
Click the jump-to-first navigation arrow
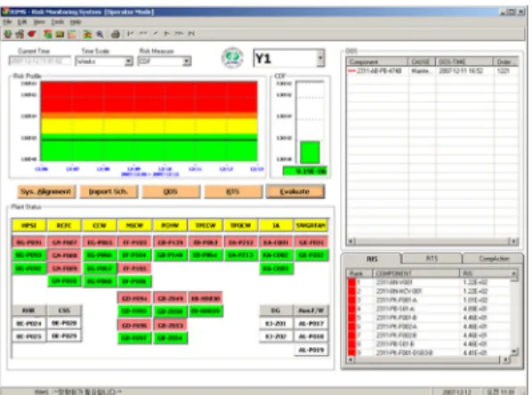pyautogui.click(x=131, y=33)
